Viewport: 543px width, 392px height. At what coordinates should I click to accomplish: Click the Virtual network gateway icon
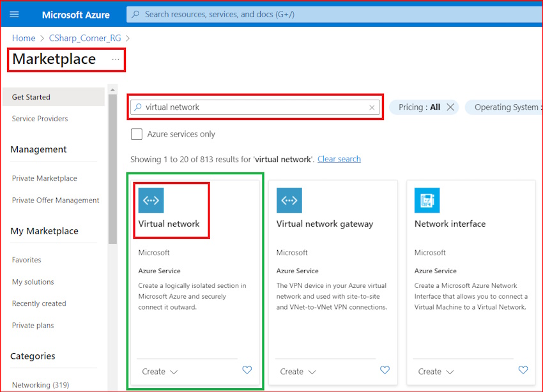(x=289, y=200)
